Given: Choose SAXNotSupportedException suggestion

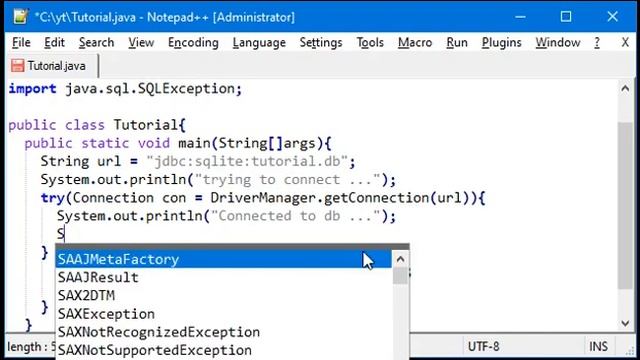Looking at the screenshot, I should pyautogui.click(x=223, y=350).
